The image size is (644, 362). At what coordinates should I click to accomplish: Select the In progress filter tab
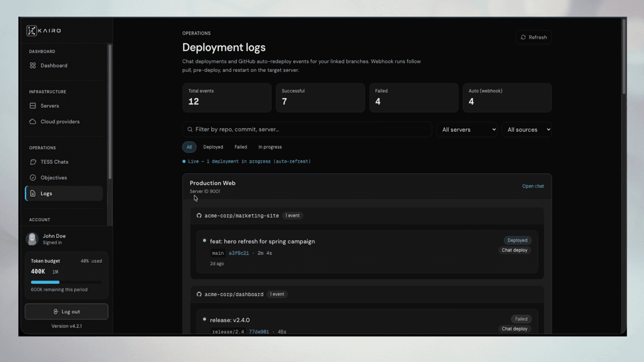pos(270,147)
